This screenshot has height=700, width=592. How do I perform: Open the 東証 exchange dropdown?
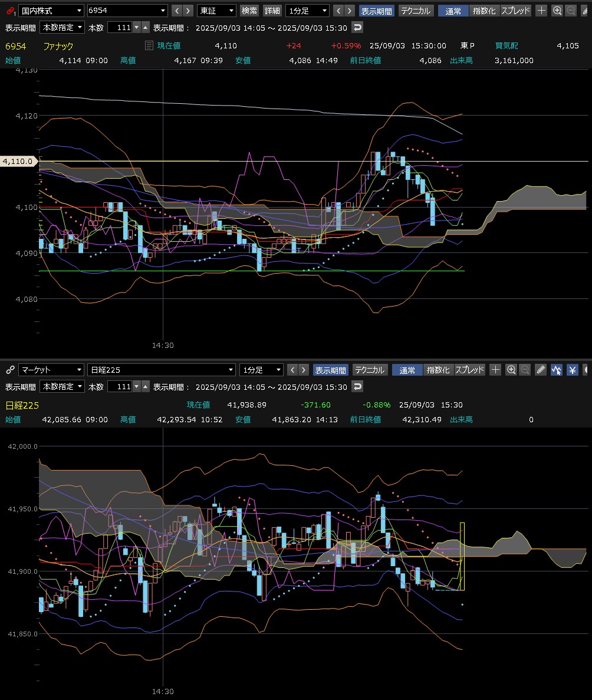216,10
